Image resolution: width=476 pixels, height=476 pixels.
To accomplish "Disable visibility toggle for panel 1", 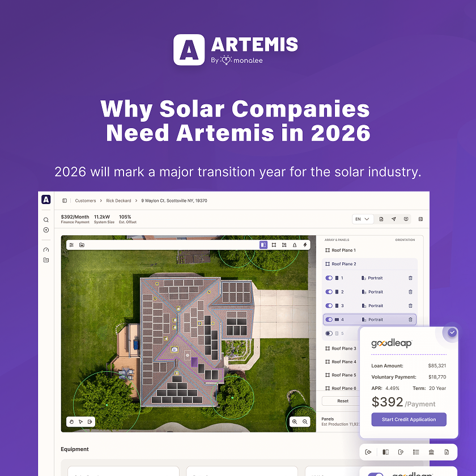I will 329,278.
